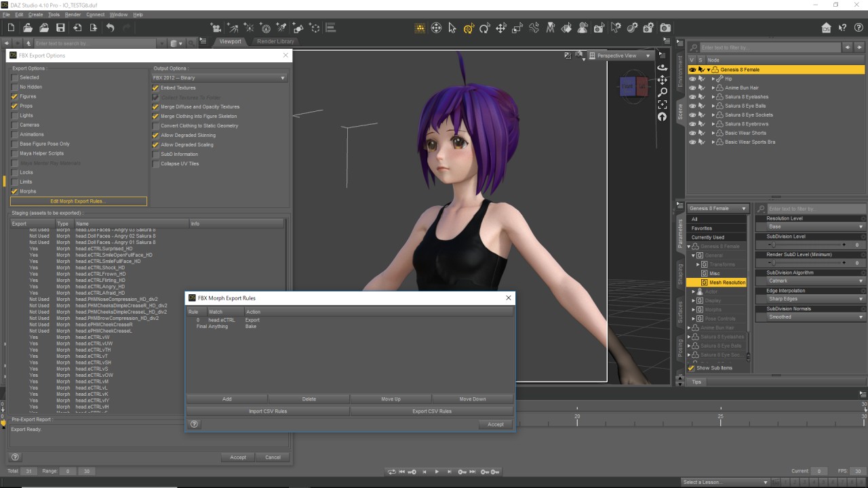The height and width of the screenshot is (488, 868).
Task: Open the Select a Lesson dropdown
Action: click(x=725, y=482)
